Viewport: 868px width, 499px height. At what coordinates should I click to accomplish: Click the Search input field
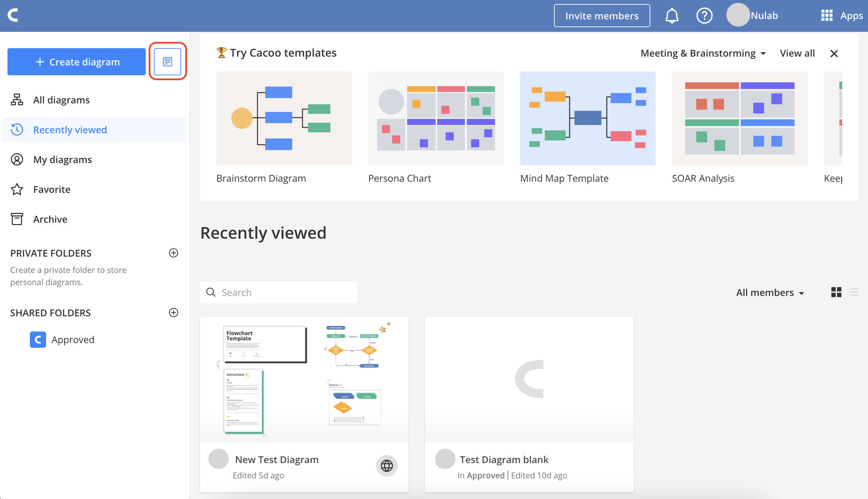[x=279, y=292]
